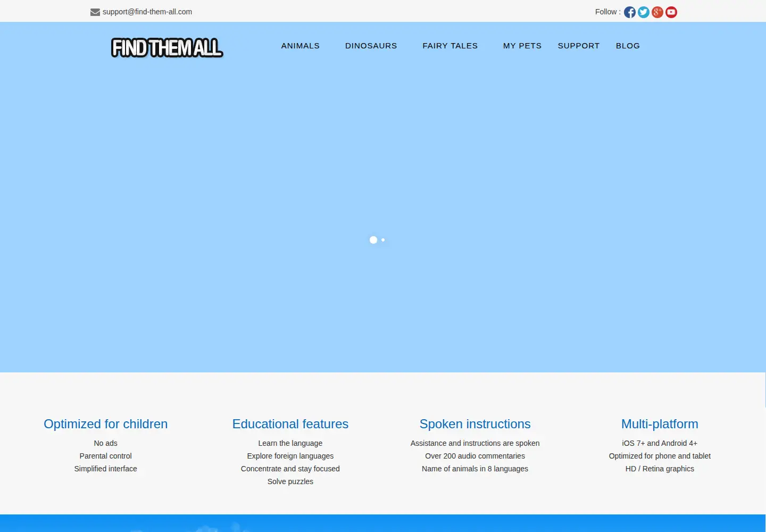Image resolution: width=766 pixels, height=532 pixels.
Task: Visit the Support page
Action: 579,46
